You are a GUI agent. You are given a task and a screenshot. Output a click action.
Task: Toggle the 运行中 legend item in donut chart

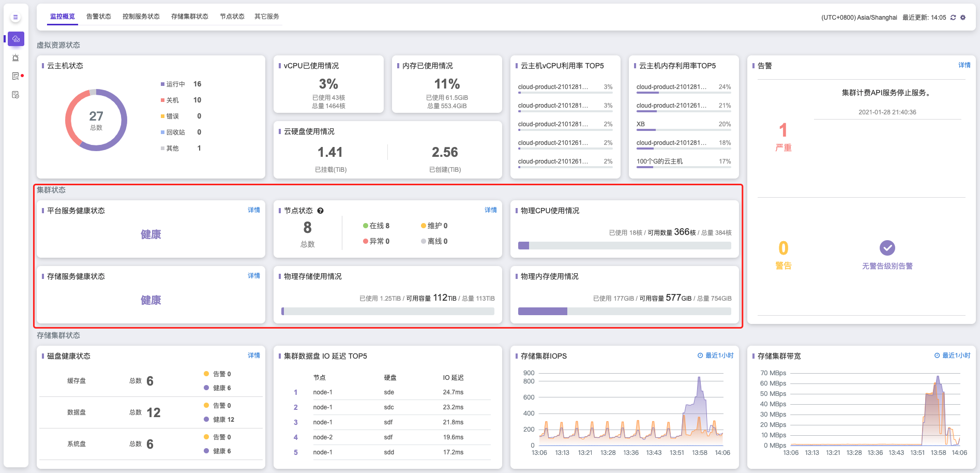click(175, 84)
